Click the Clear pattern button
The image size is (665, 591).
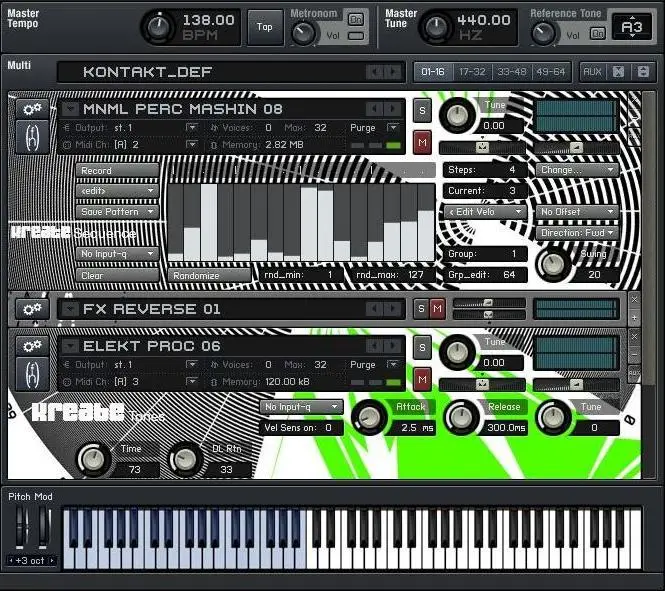(117, 276)
